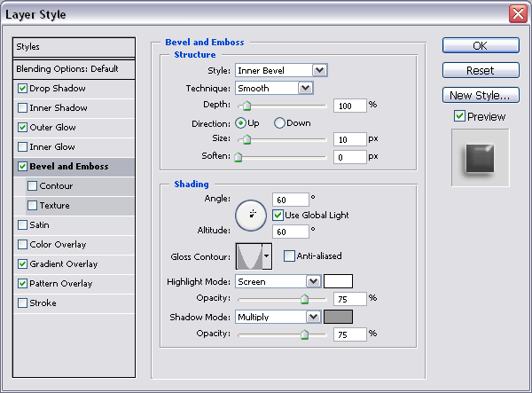The image size is (532, 393).
Task: Enable the Color Overlay checkbox
Action: pyautogui.click(x=22, y=245)
